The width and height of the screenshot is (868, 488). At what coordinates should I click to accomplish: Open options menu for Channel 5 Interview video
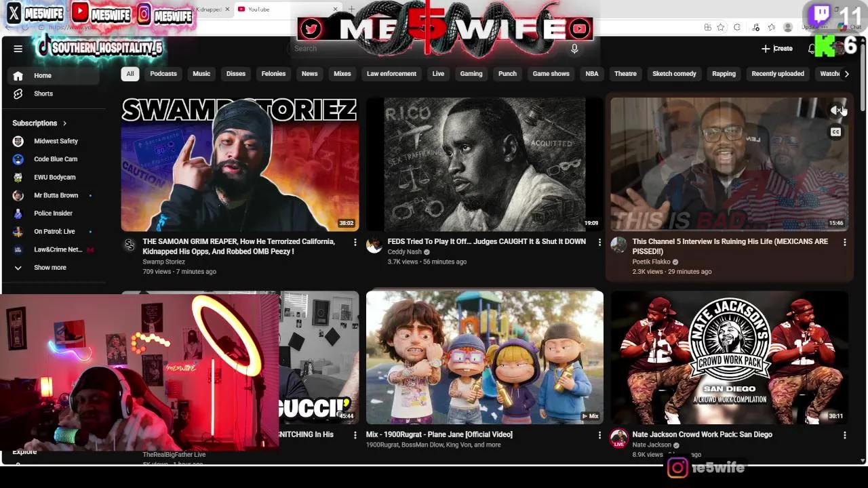[844, 242]
